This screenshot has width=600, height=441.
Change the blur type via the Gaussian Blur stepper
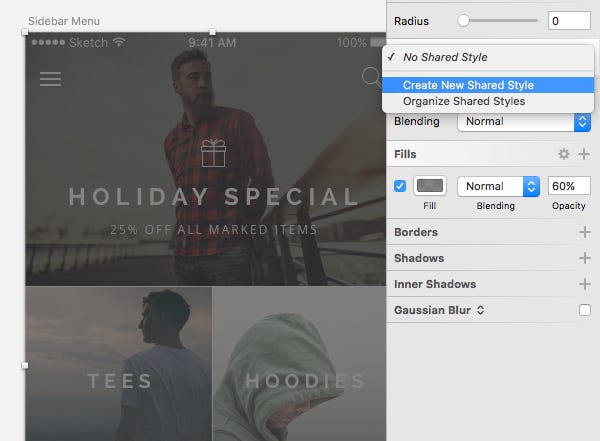[481, 310]
